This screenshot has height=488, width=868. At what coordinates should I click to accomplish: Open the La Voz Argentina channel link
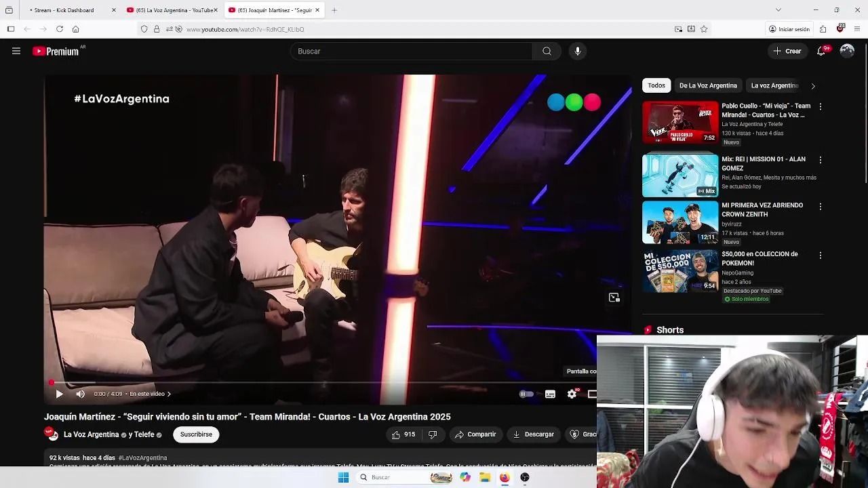point(91,434)
